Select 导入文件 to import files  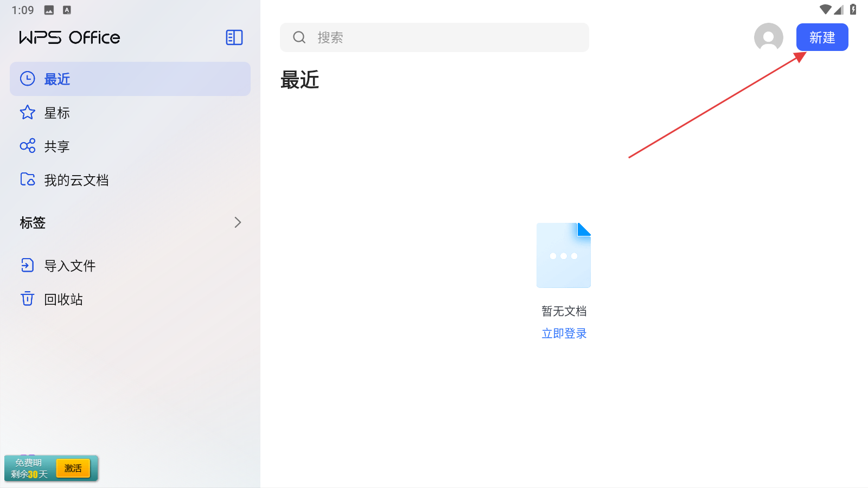(x=130, y=266)
